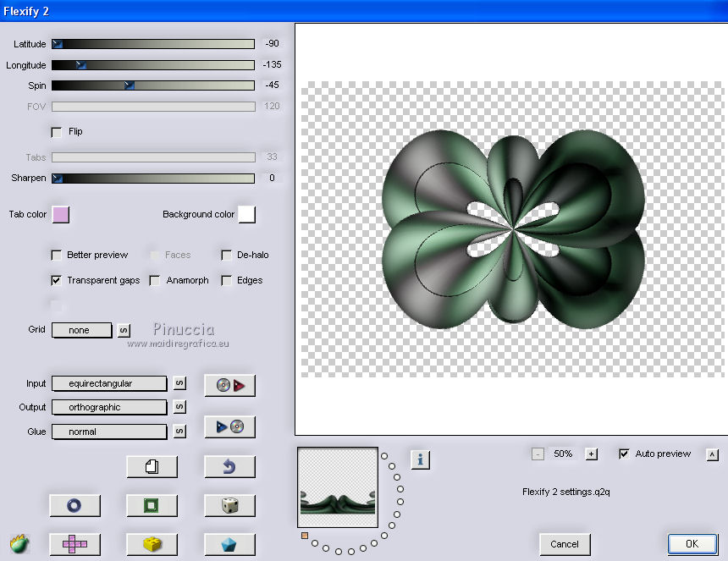The image size is (728, 561).
Task: Click the Cancel button
Action: [x=565, y=544]
